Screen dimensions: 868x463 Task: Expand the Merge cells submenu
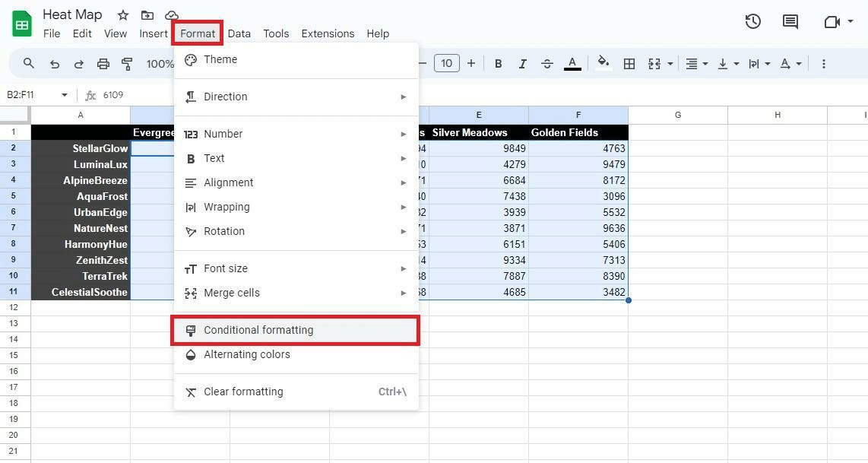tap(296, 293)
